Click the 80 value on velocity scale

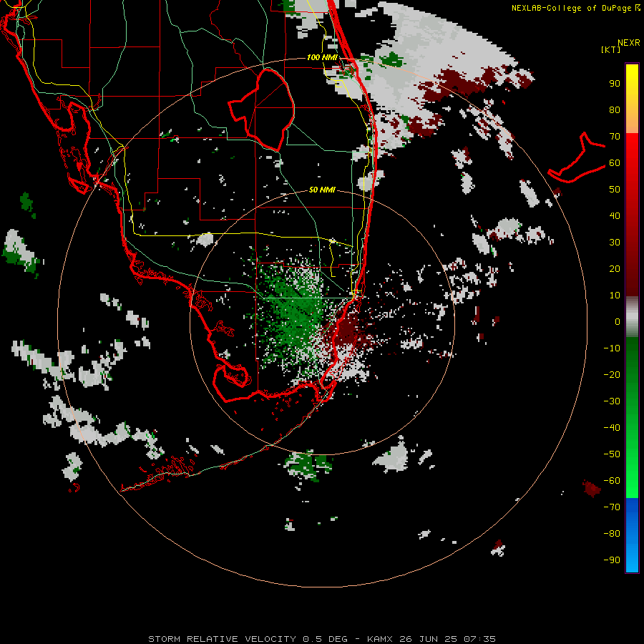[615, 110]
